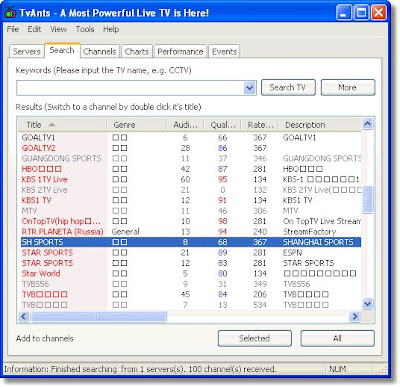Open the Tools menu
The height and width of the screenshot is (387, 400).
coord(85,29)
